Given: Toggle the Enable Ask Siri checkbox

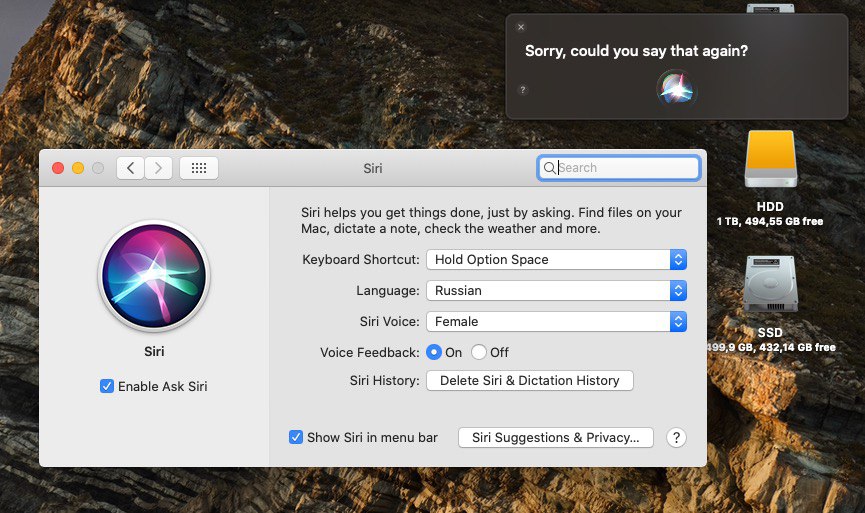Looking at the screenshot, I should tap(106, 386).
